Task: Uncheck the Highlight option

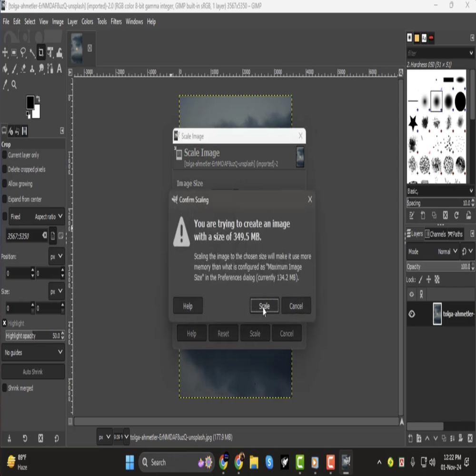Action: [x=5, y=323]
